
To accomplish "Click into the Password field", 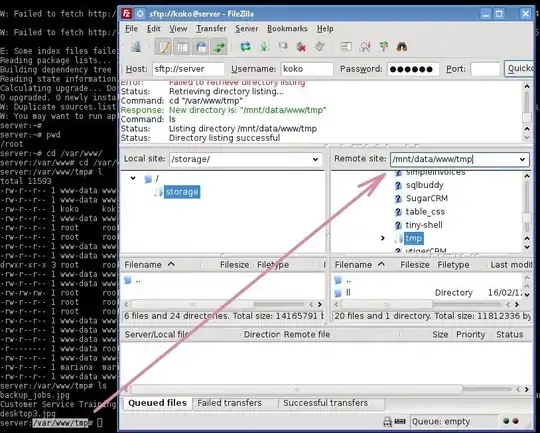I will (x=413, y=69).
